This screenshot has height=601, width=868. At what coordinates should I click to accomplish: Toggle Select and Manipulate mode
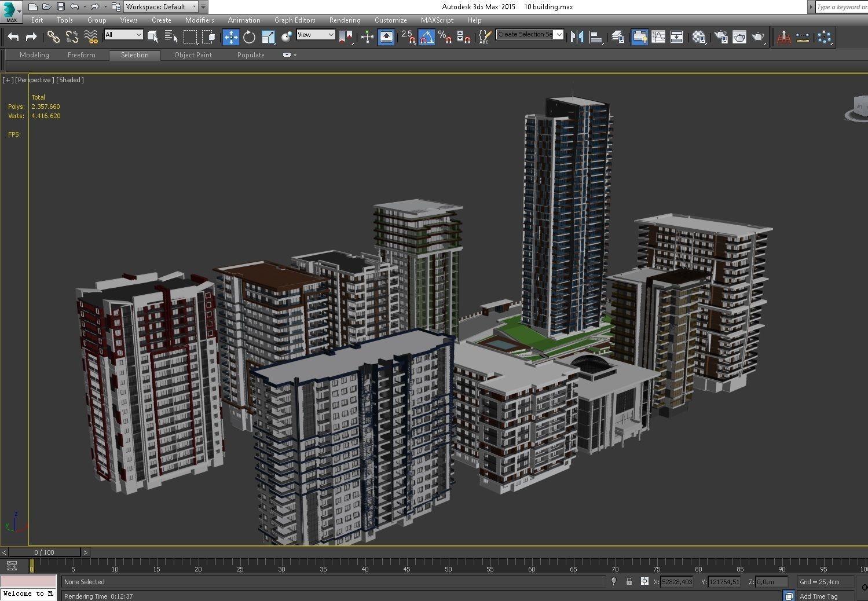click(367, 37)
